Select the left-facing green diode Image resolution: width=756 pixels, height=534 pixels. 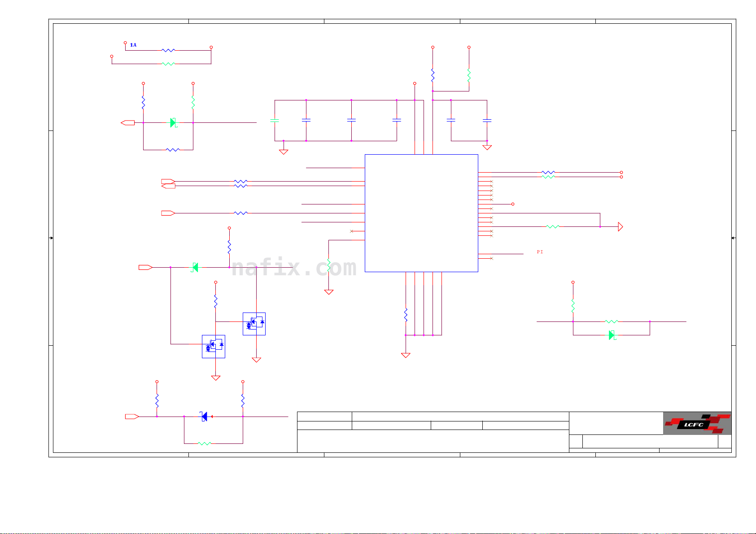pos(195,267)
